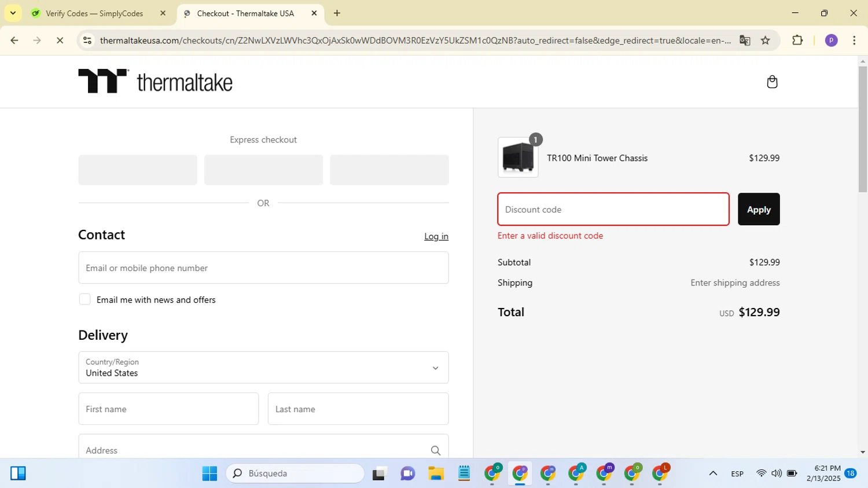Click the TR100 Mini Tower Chassis thumbnail
This screenshot has height=488, width=868.
pyautogui.click(x=518, y=157)
